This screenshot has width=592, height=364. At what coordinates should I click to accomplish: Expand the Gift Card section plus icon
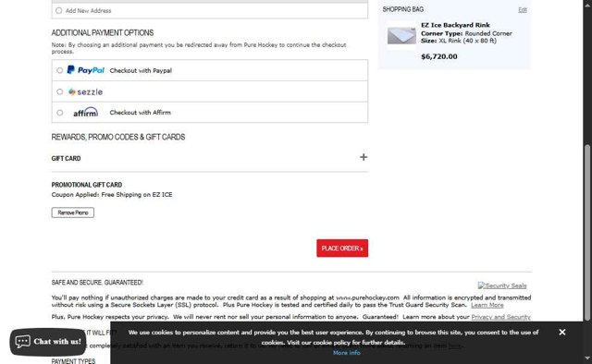(x=364, y=157)
